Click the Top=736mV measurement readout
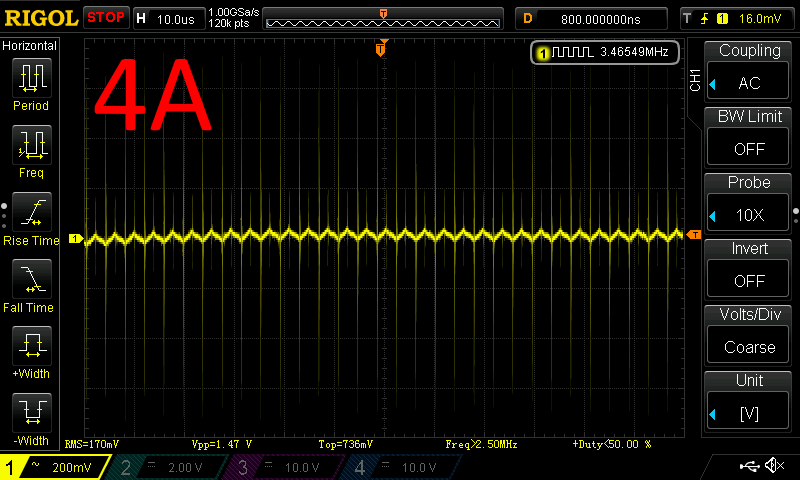This screenshot has height=480, width=800. coord(345,444)
